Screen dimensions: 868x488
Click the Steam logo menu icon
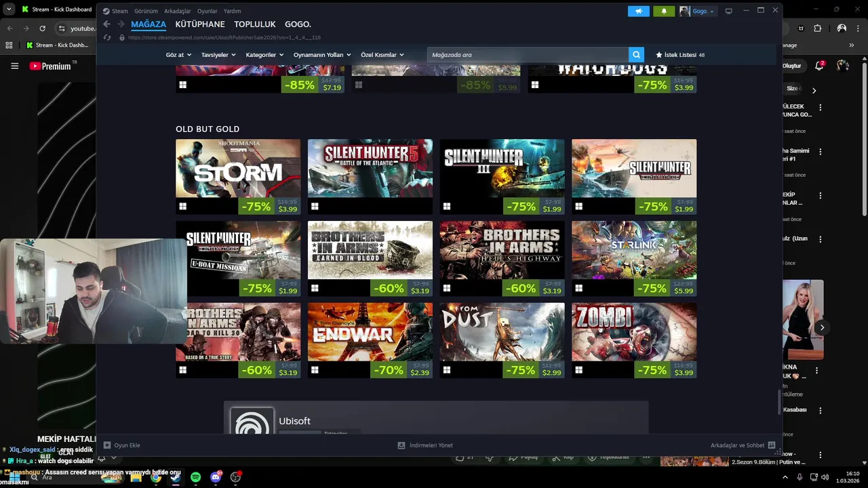(x=106, y=11)
